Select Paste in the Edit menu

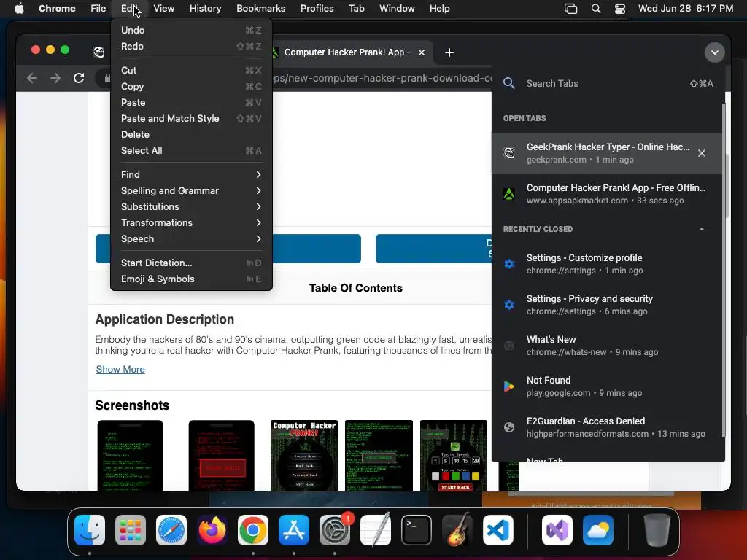click(191, 102)
